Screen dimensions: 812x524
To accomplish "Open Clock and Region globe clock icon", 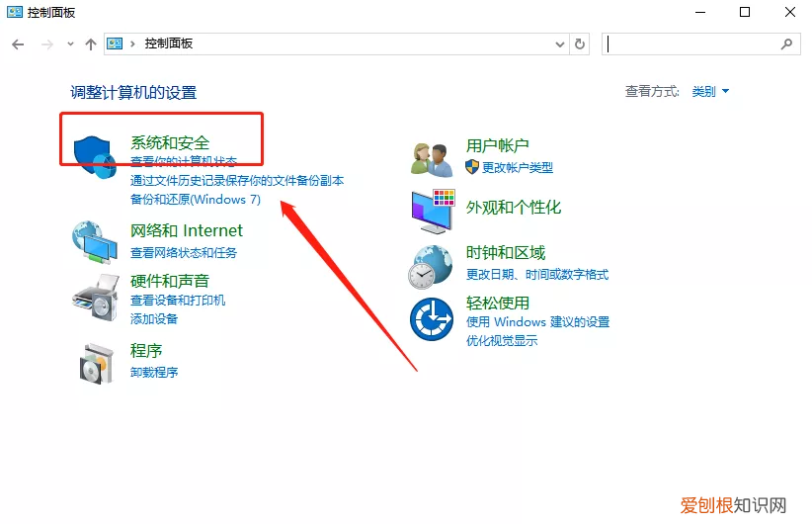I will coord(431,267).
